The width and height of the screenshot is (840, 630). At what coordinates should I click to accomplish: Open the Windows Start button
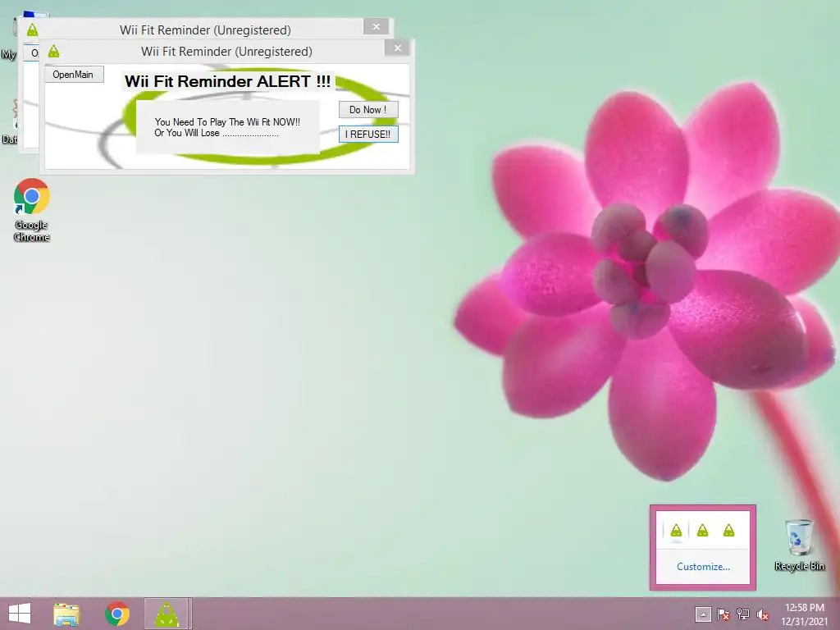coord(20,614)
